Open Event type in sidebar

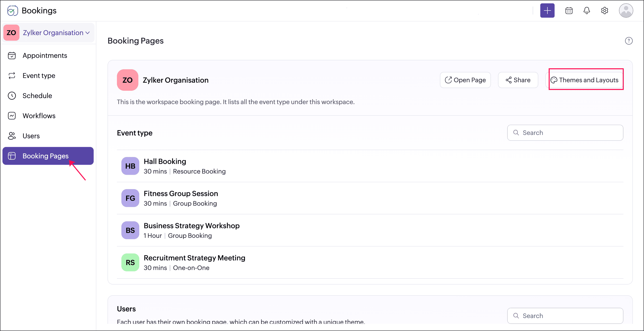(39, 76)
